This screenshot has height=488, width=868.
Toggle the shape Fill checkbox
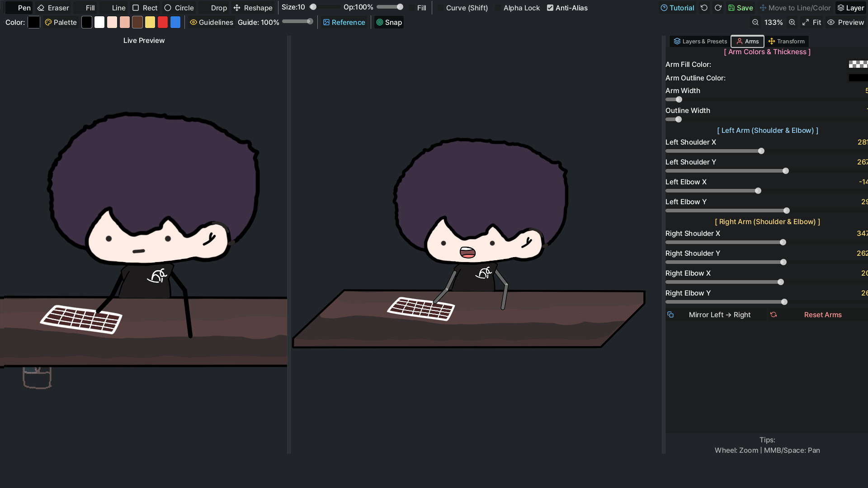(417, 8)
